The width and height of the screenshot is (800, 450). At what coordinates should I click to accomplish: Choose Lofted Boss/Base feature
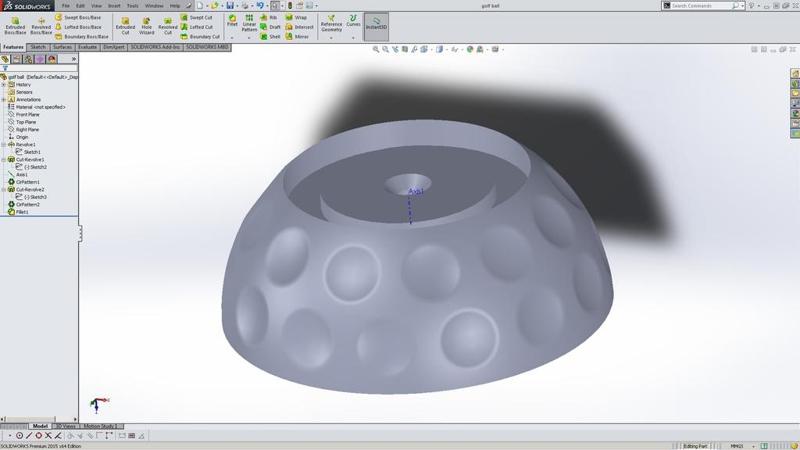[x=78, y=27]
